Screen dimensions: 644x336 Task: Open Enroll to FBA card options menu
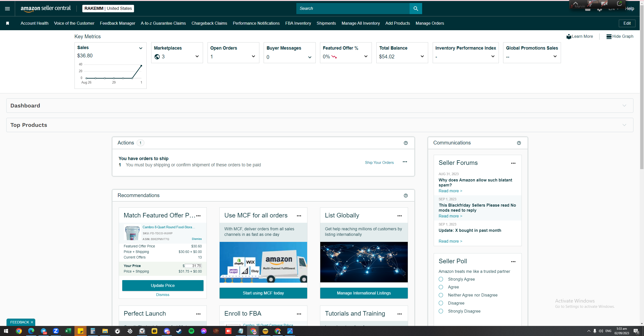[x=299, y=314]
